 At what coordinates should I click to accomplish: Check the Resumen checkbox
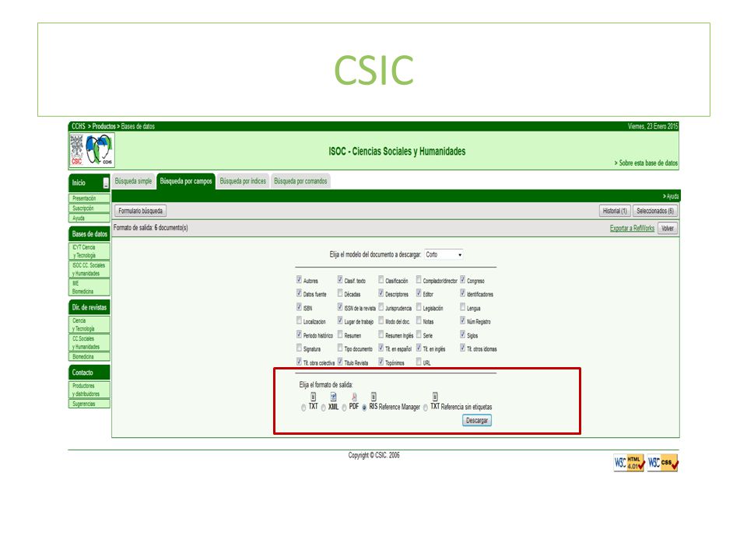[340, 334]
